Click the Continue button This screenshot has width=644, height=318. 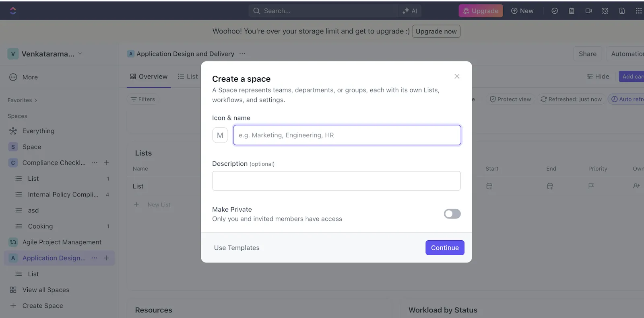tap(445, 248)
